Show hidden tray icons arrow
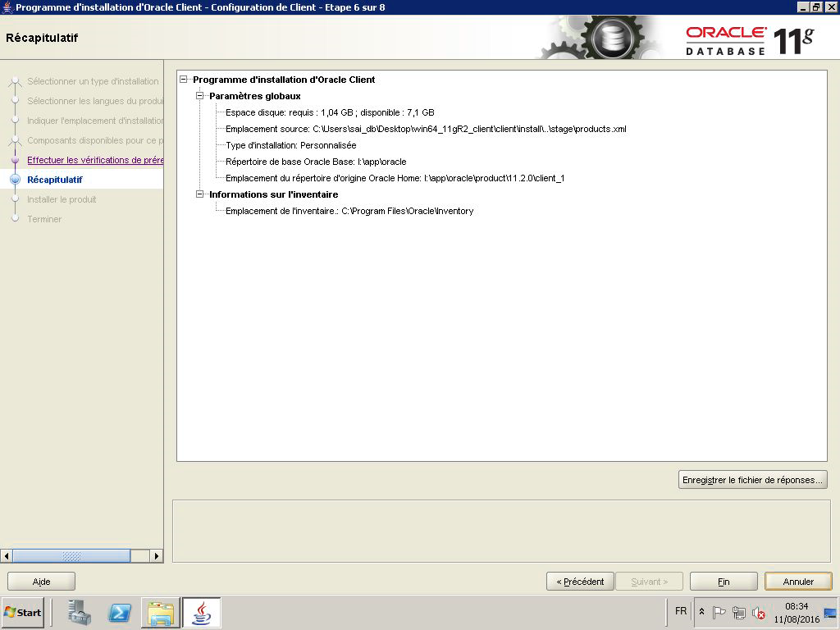The image size is (840, 630). (702, 612)
